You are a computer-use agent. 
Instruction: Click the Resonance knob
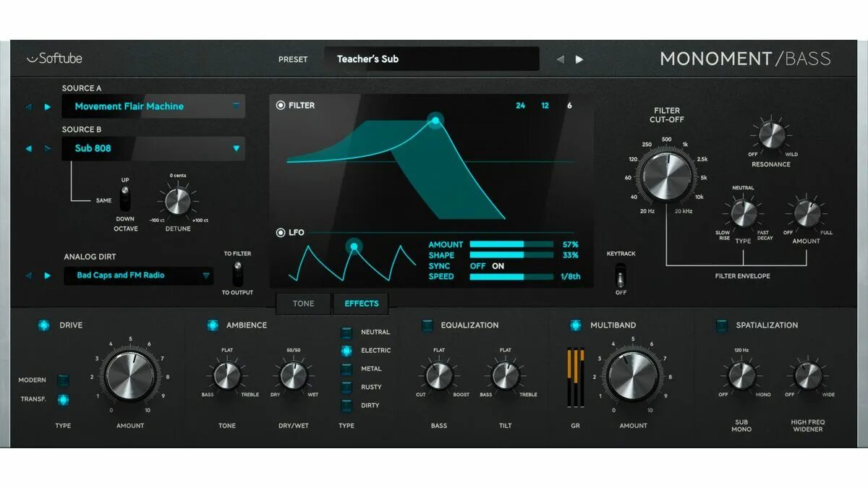[771, 135]
